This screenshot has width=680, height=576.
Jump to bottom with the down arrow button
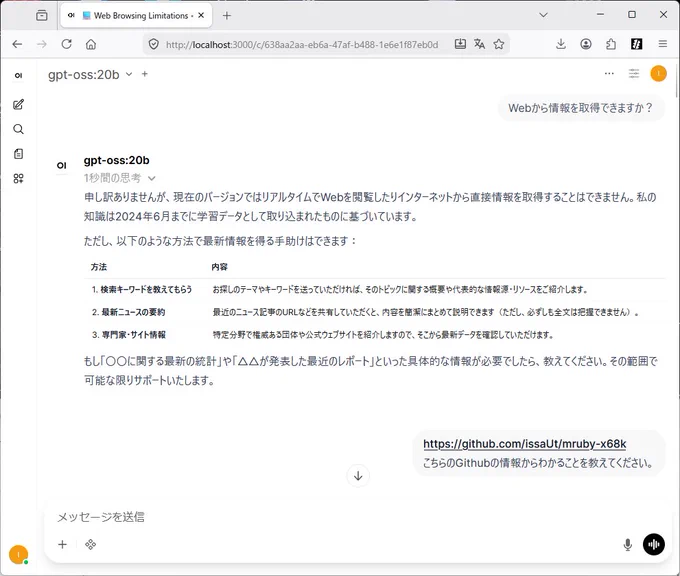358,476
